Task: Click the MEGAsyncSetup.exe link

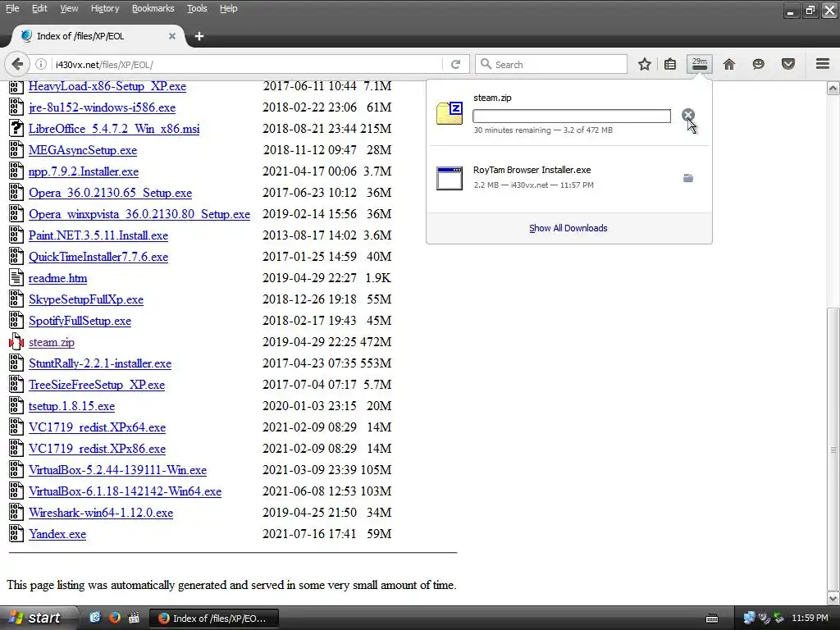Action: click(x=83, y=150)
